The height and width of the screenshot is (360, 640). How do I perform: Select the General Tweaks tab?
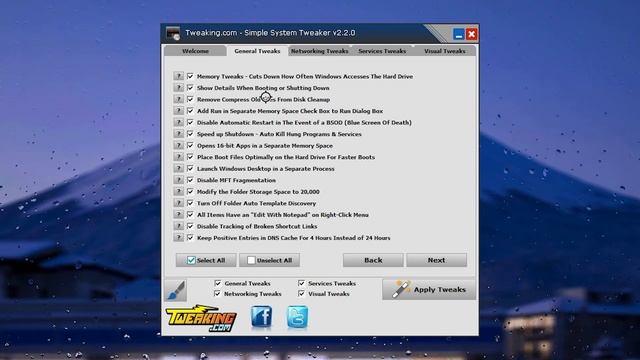click(257, 51)
